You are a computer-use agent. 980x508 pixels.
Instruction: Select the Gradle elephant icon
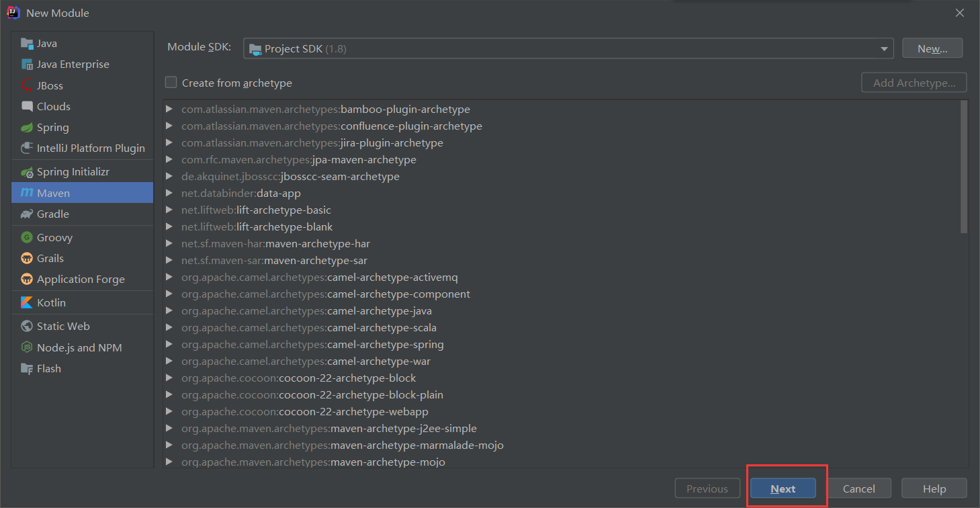point(27,214)
